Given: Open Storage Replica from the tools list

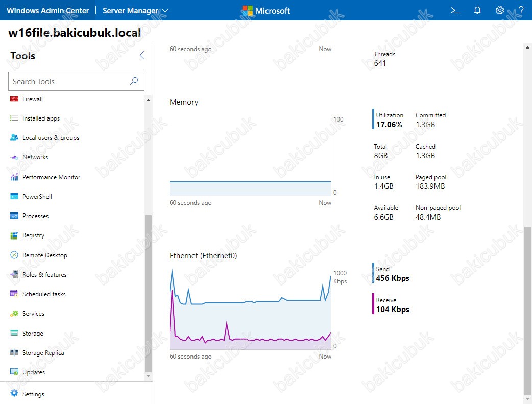Looking at the screenshot, I should point(43,353).
